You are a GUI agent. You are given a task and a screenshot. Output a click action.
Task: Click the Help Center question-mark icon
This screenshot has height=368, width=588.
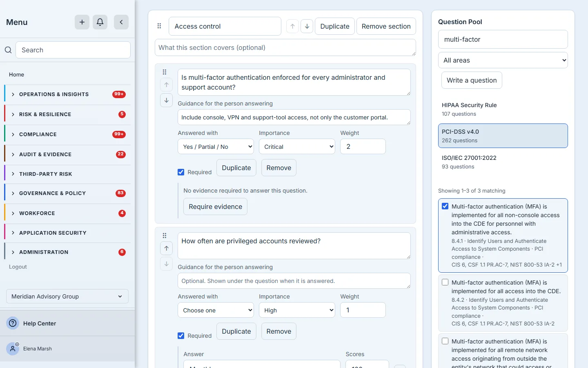pos(13,323)
